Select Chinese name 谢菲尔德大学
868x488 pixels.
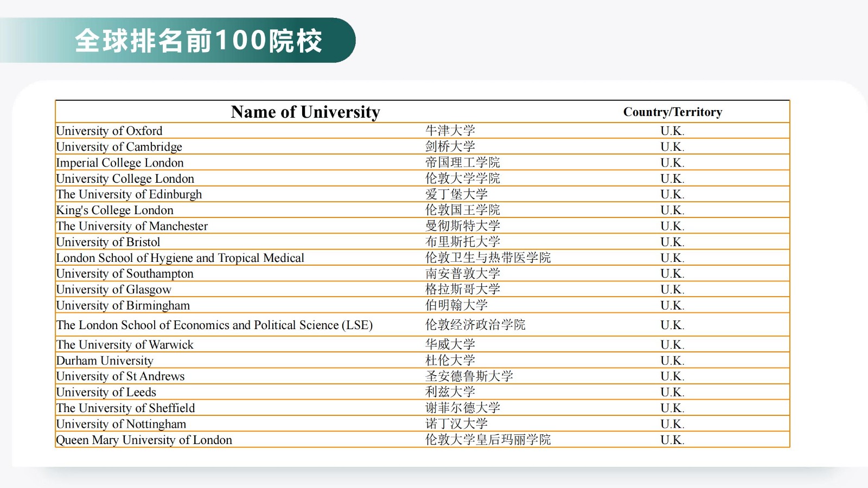(x=463, y=408)
